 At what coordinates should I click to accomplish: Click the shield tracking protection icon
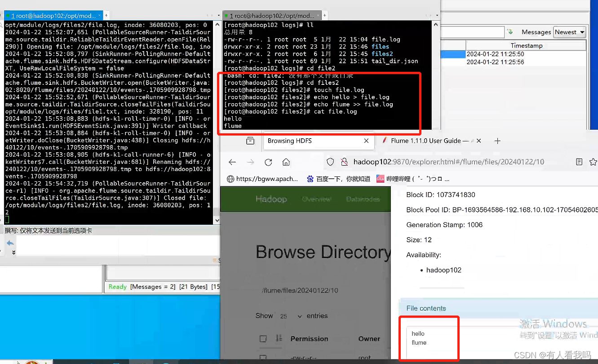click(x=330, y=162)
